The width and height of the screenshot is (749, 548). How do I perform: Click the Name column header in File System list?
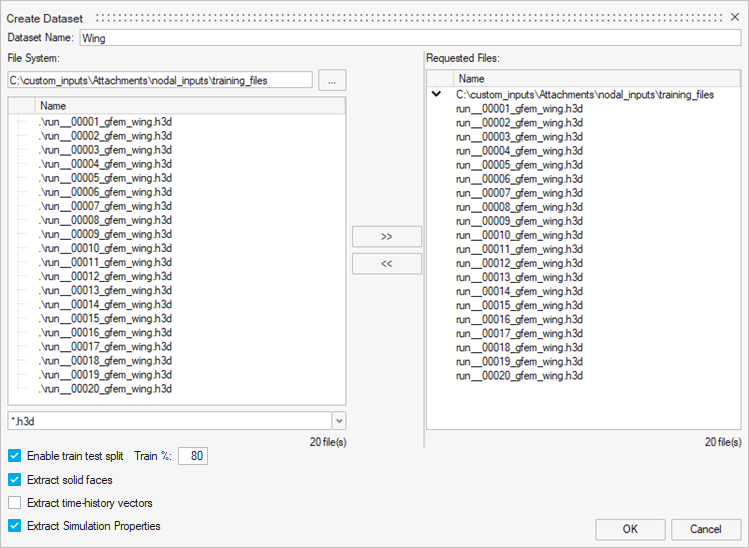(190, 106)
